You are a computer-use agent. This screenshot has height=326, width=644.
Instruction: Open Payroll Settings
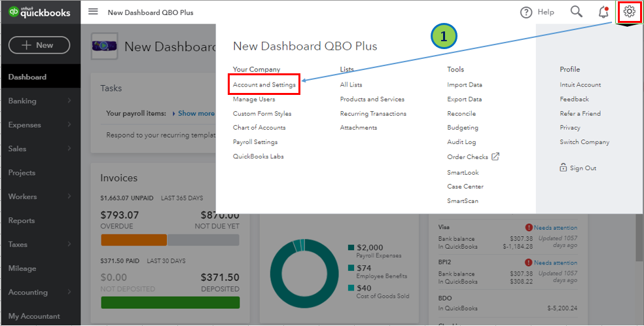(255, 141)
